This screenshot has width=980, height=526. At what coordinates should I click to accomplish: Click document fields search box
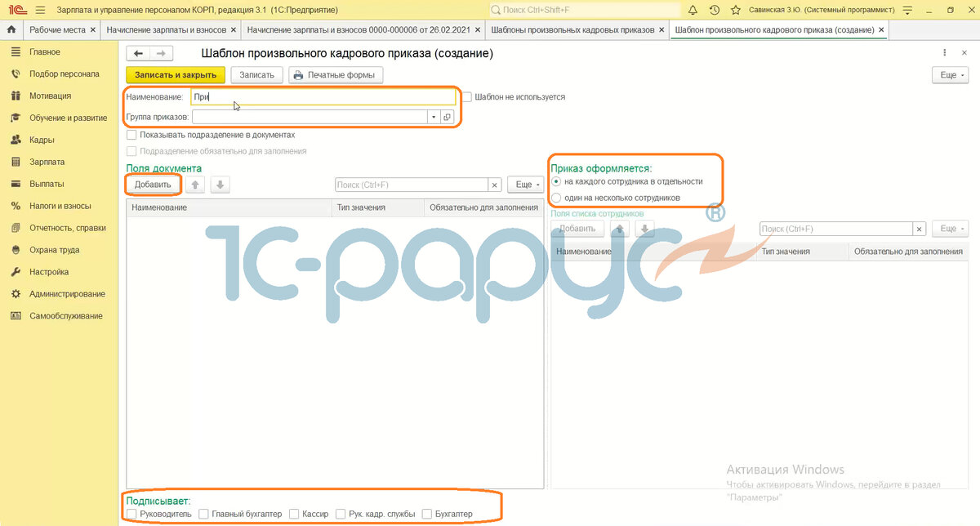[x=412, y=185]
